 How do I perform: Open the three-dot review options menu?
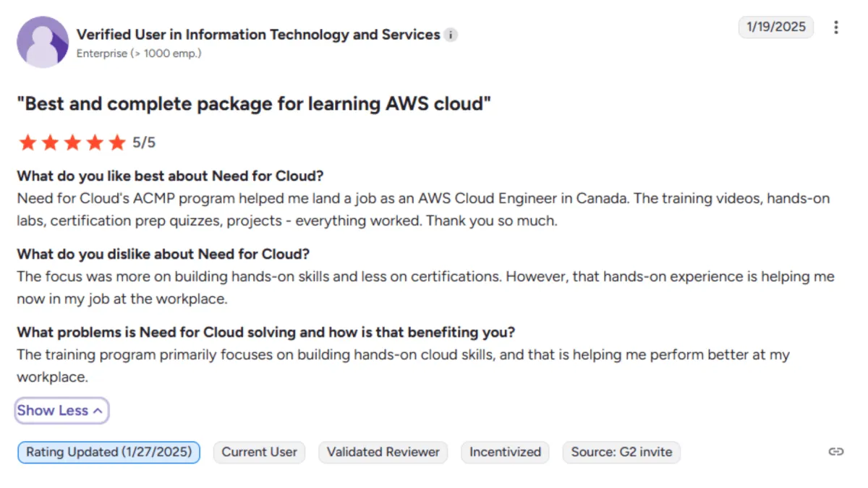coord(836,27)
